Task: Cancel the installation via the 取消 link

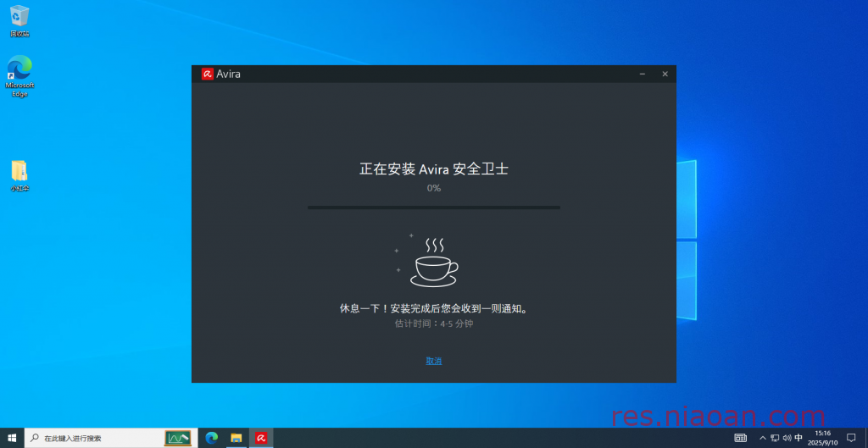Action: pyautogui.click(x=434, y=361)
